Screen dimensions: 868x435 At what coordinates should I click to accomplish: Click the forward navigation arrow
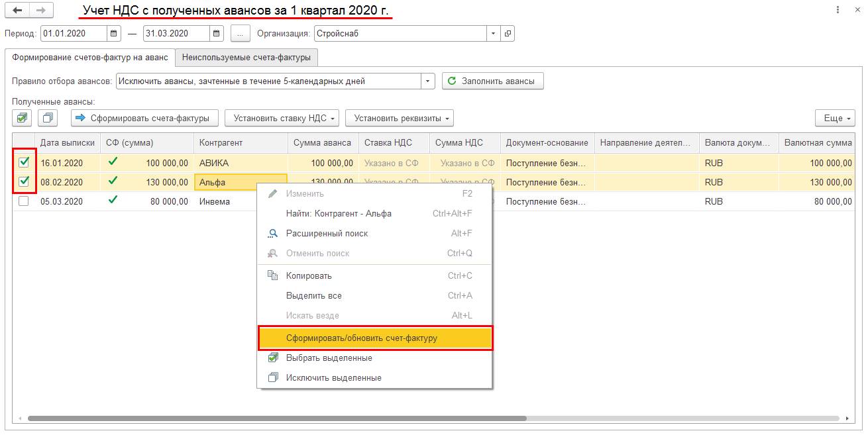41,11
